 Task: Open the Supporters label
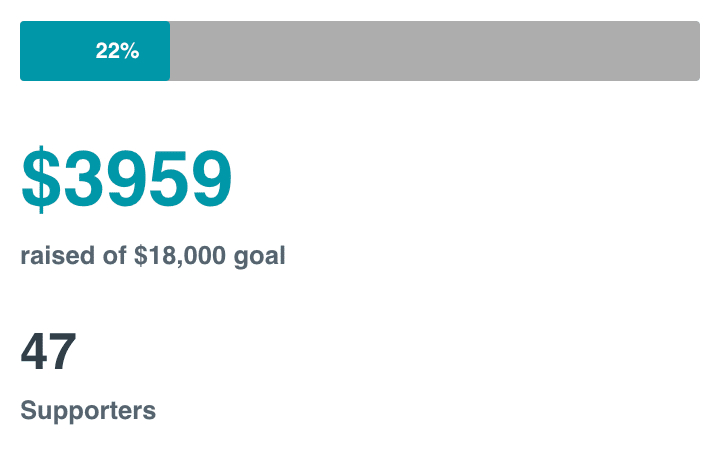(88, 410)
